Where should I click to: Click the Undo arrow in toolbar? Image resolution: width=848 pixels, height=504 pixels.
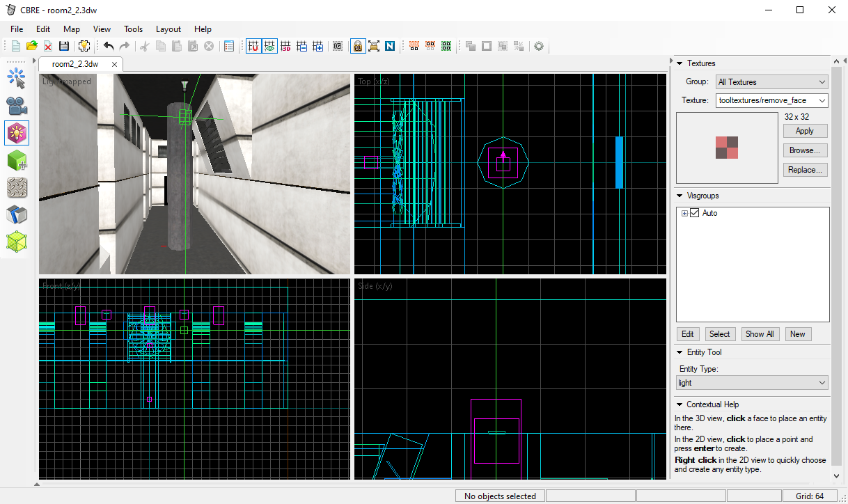tap(109, 46)
